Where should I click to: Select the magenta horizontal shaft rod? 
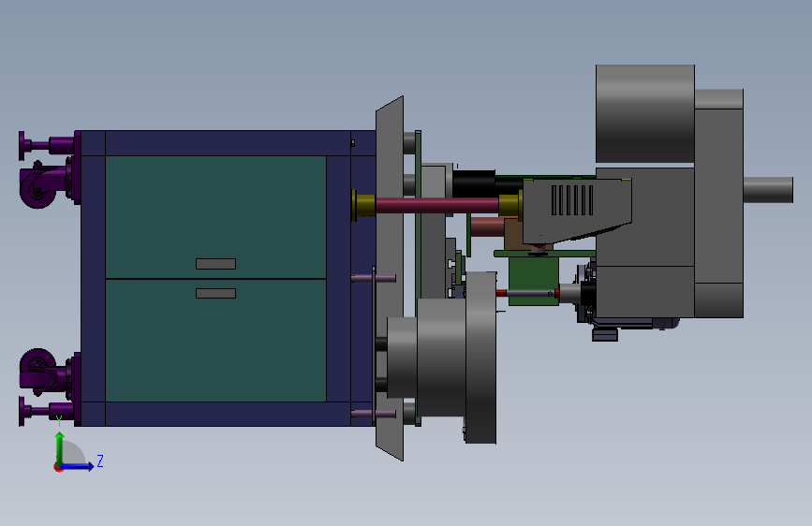click(x=437, y=205)
